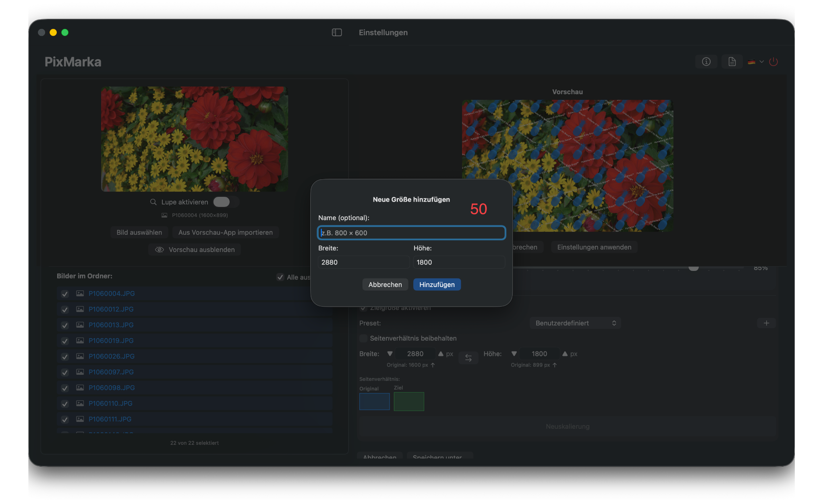This screenshot has width=823, height=504.
Task: Click Abbrechen in the dialog
Action: tap(385, 285)
